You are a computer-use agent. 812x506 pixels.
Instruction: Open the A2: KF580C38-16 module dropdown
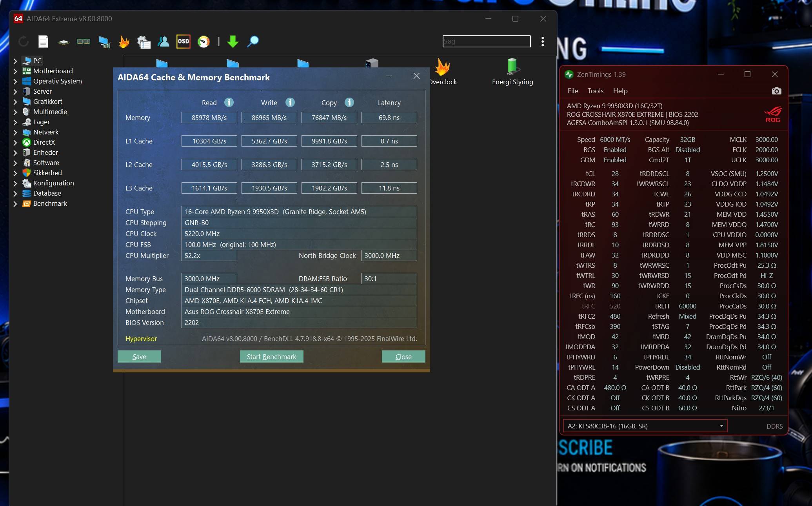(x=645, y=426)
